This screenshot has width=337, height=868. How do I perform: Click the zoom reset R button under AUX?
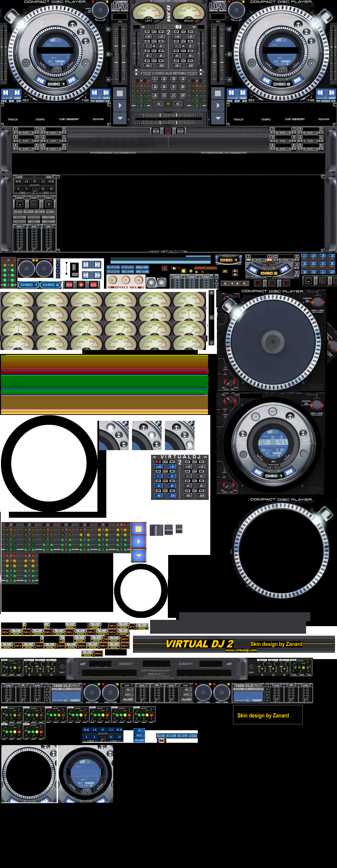click(34, 181)
